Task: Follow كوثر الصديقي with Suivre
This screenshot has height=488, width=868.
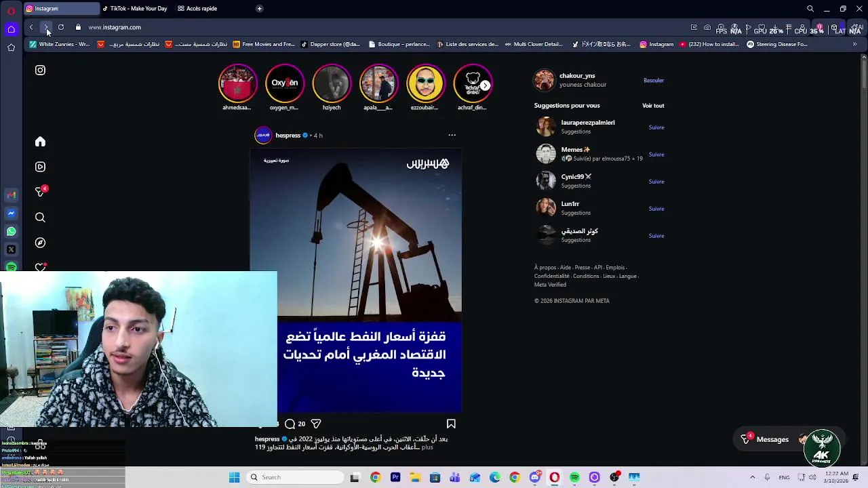Action: pyautogui.click(x=656, y=236)
